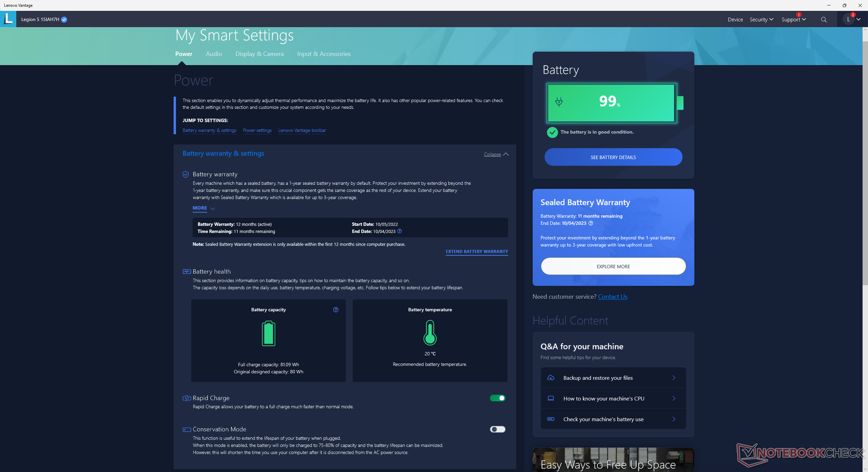The width and height of the screenshot is (868, 472).
Task: Enable the Conservation Mode toggle
Action: coord(498,430)
